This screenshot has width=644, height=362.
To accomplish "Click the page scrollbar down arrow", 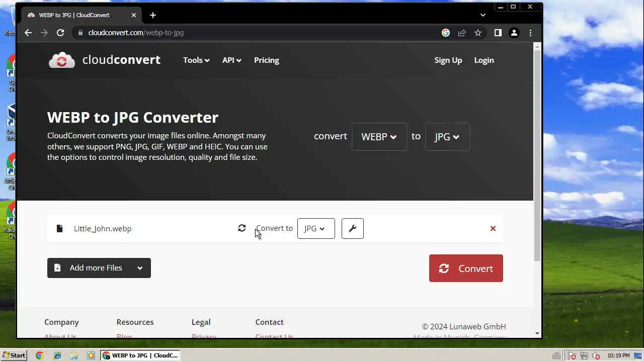I will (x=537, y=333).
